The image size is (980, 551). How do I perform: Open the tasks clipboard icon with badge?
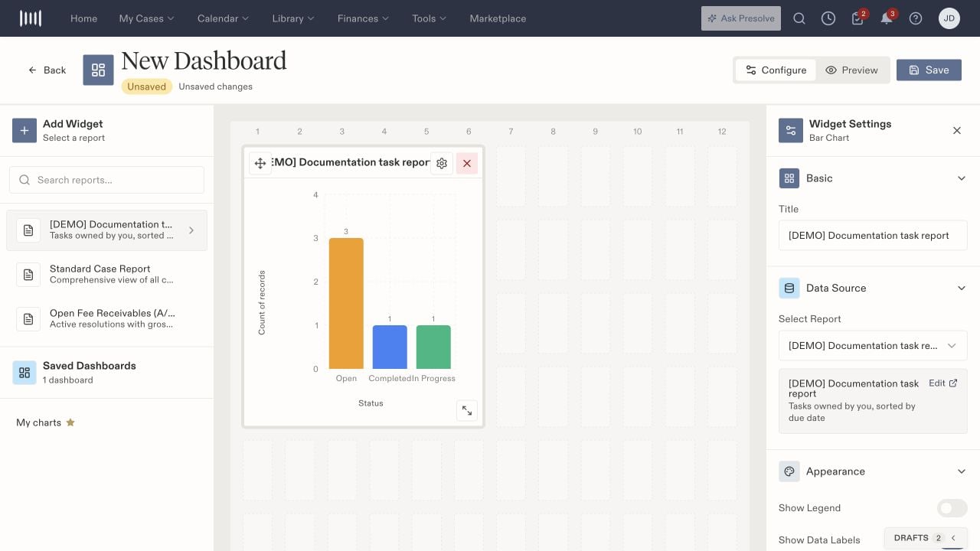pyautogui.click(x=857, y=18)
